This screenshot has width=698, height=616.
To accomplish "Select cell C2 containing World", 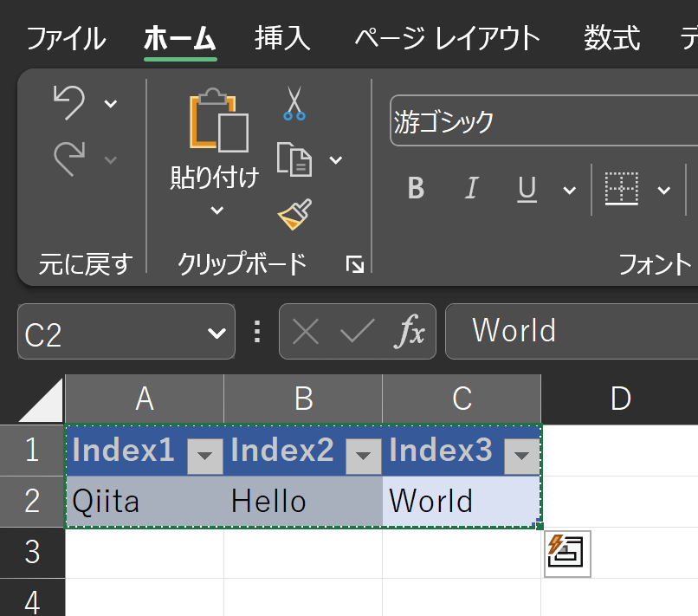I will coord(462,502).
